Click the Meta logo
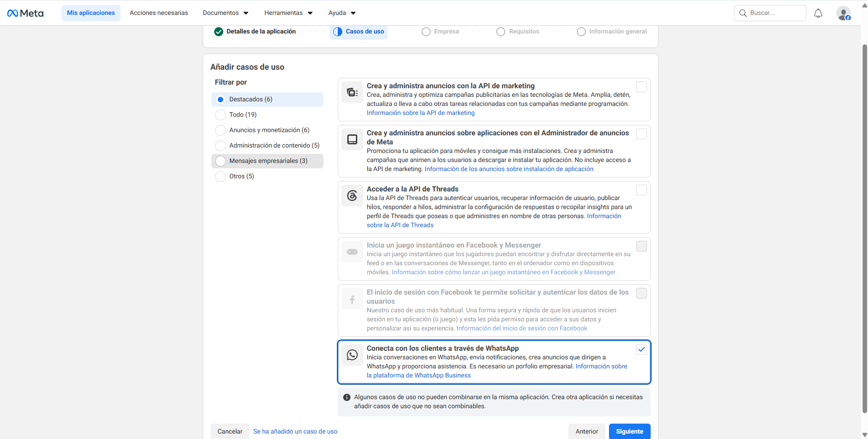 coord(25,13)
